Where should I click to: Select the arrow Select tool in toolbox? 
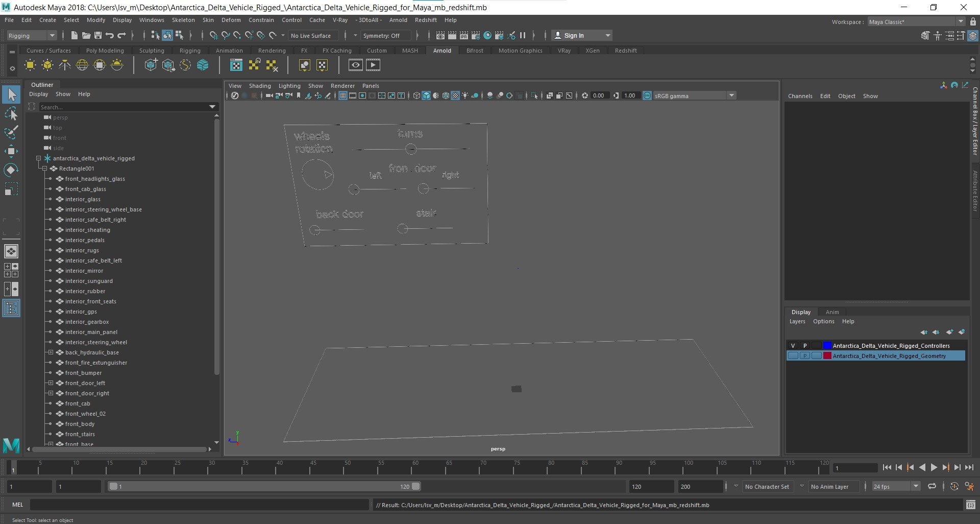(11, 94)
